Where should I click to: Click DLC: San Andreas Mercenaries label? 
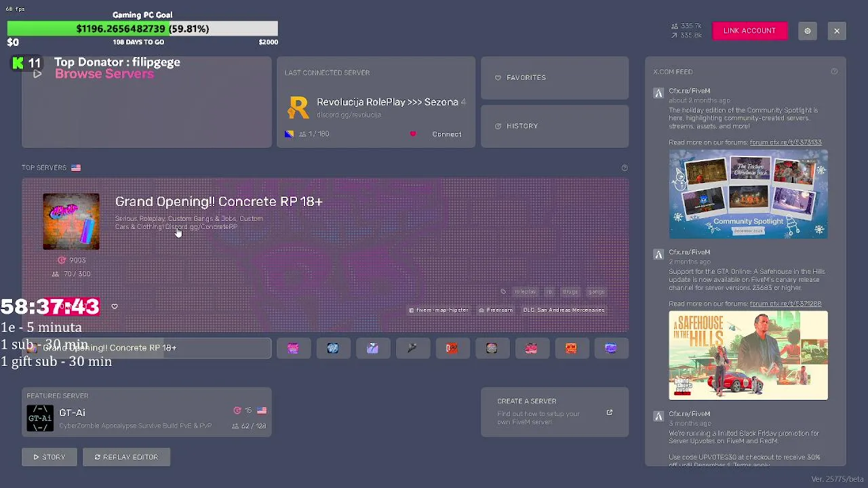point(564,310)
